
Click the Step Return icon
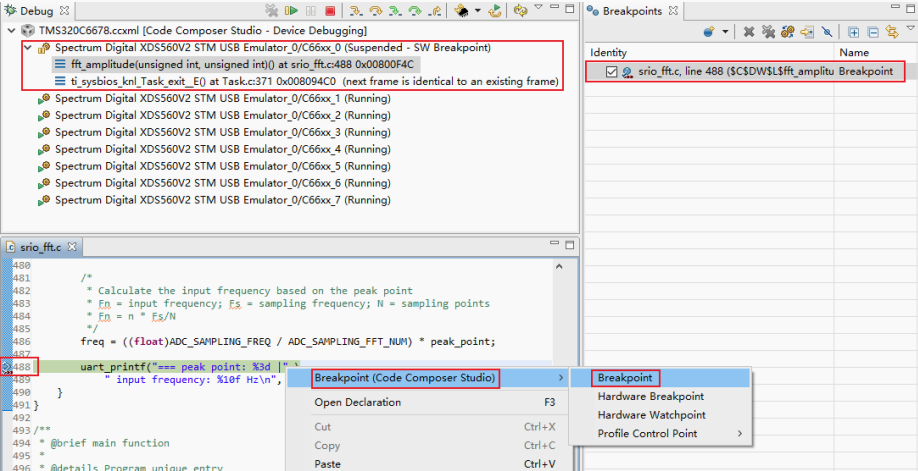[434, 11]
